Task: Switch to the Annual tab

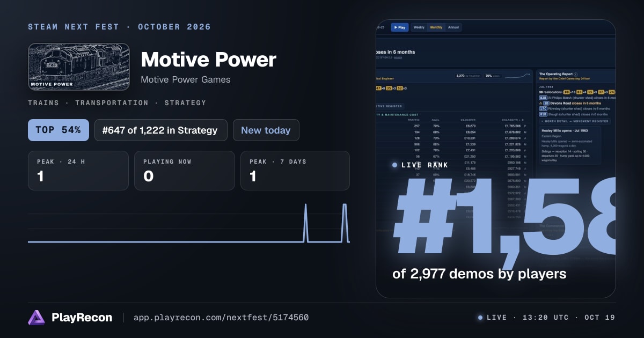Action: coord(453,27)
